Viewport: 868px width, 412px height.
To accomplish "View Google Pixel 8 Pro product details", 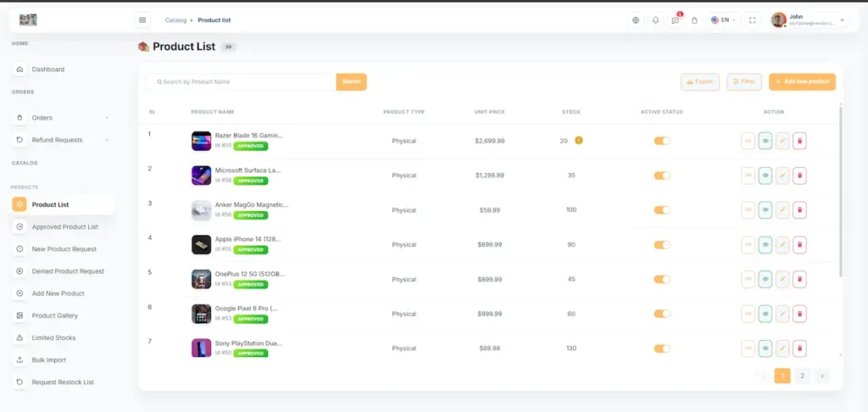I will click(765, 314).
